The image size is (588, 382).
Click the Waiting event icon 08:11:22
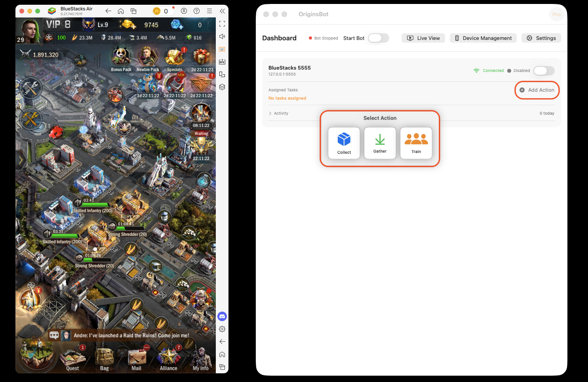[x=201, y=115]
